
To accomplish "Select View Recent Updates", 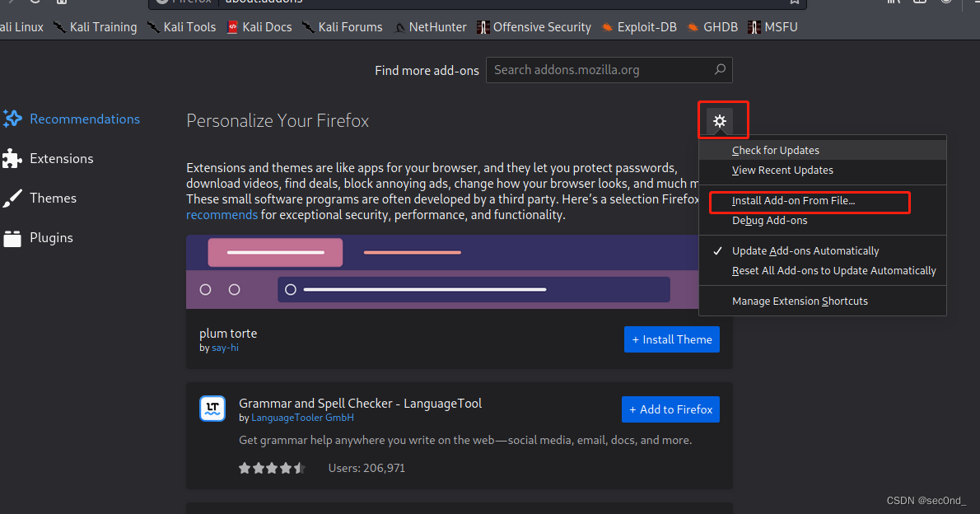I will click(x=782, y=170).
